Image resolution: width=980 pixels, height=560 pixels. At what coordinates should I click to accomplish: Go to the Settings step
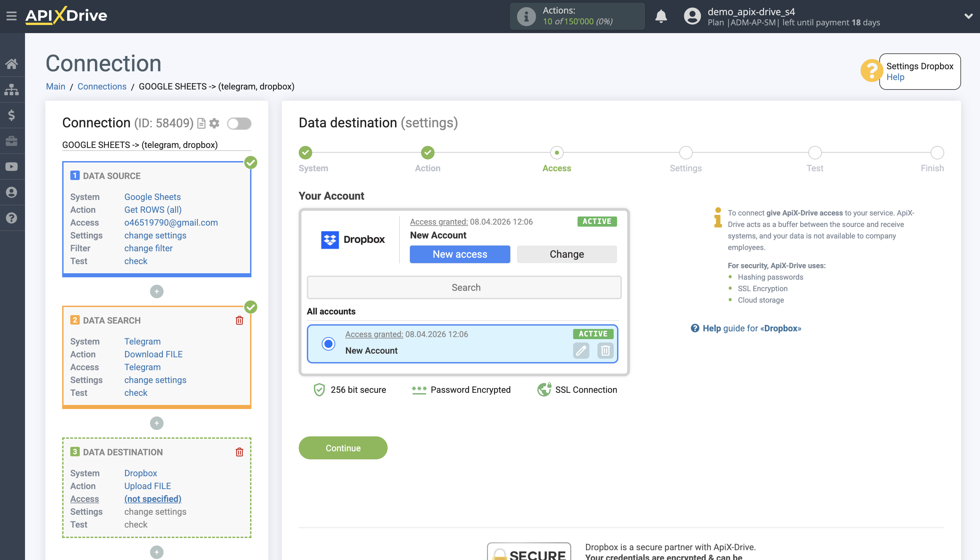coord(685,153)
